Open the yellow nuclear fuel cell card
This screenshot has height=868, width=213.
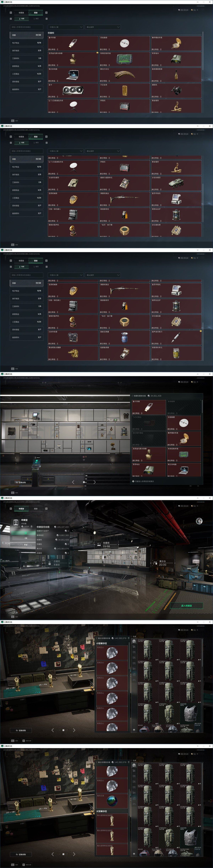tap(176, 353)
